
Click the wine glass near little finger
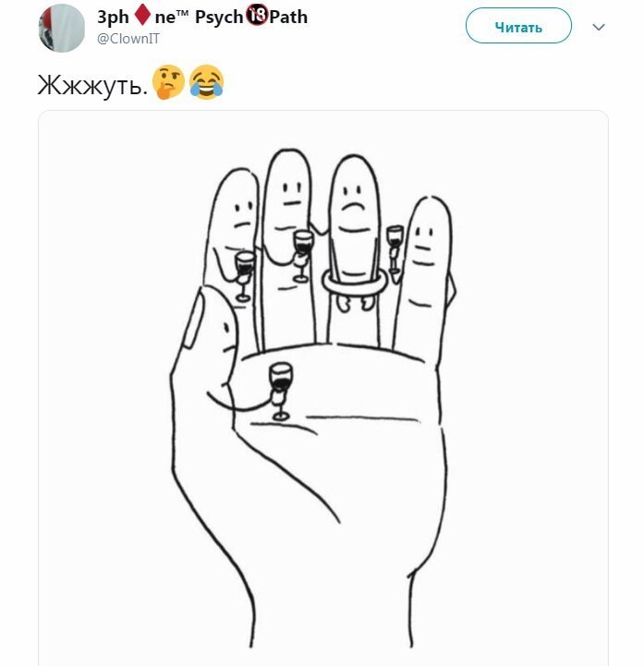[395, 248]
